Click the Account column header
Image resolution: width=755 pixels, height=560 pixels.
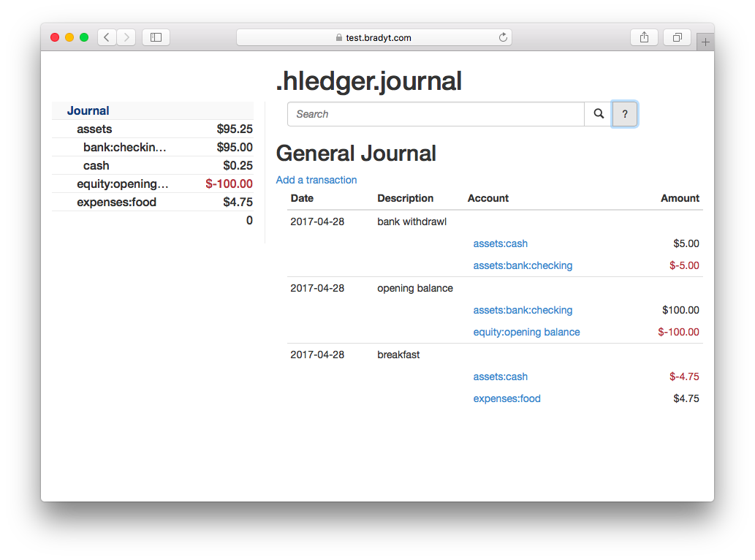[487, 198]
